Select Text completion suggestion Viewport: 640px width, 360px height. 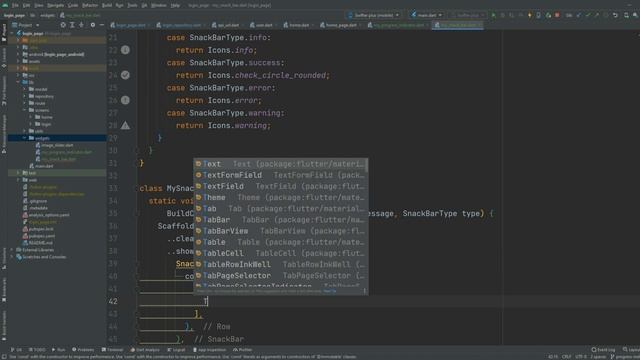click(x=280, y=164)
